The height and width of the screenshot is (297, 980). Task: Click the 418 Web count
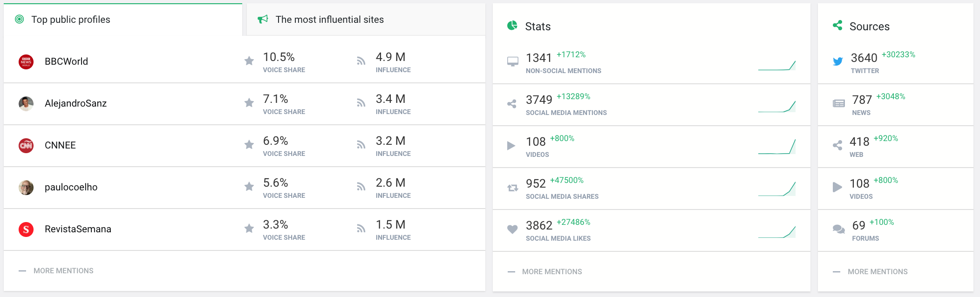click(859, 142)
